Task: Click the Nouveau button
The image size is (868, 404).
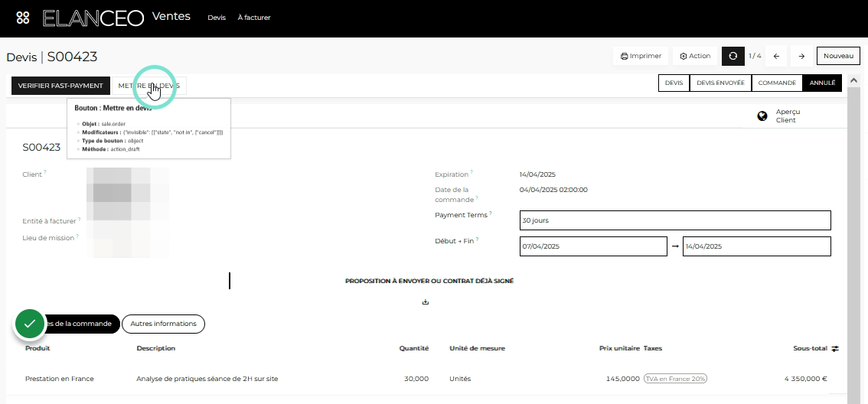Action: [x=839, y=56]
